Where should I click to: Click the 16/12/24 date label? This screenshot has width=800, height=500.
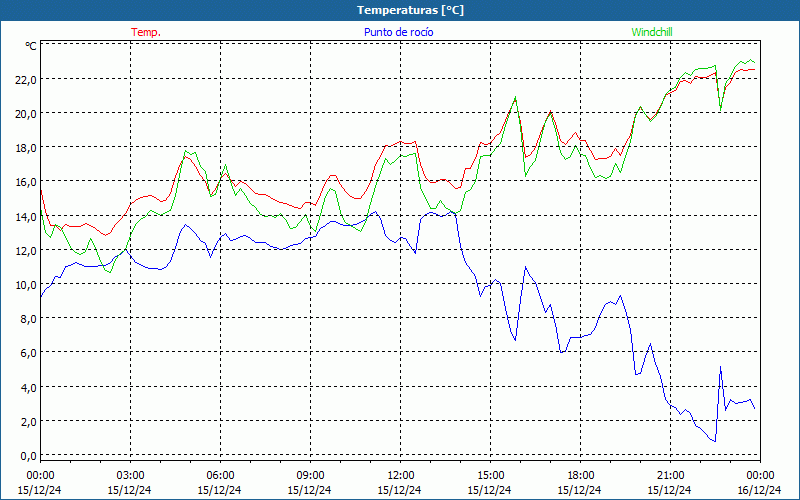[759, 490]
